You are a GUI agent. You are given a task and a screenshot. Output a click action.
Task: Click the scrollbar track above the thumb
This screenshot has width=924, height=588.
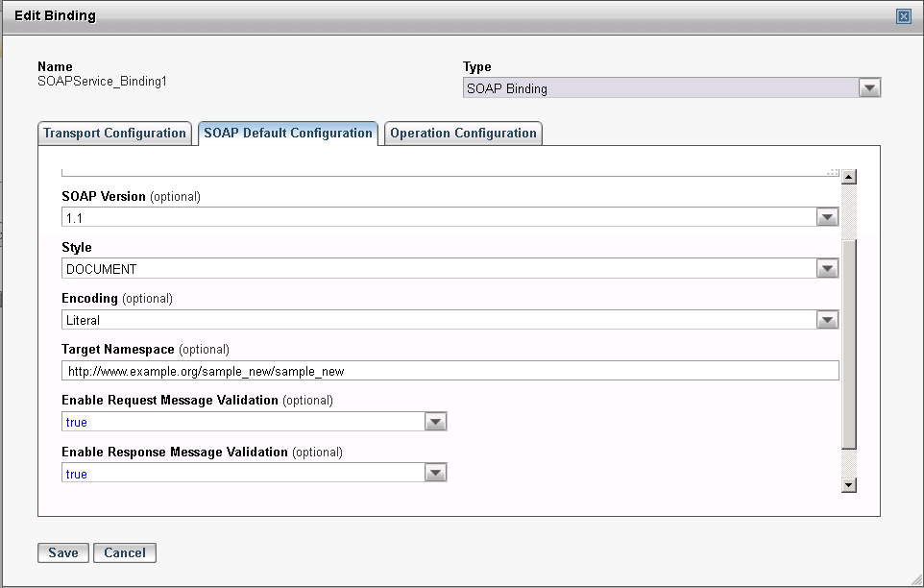click(x=848, y=211)
